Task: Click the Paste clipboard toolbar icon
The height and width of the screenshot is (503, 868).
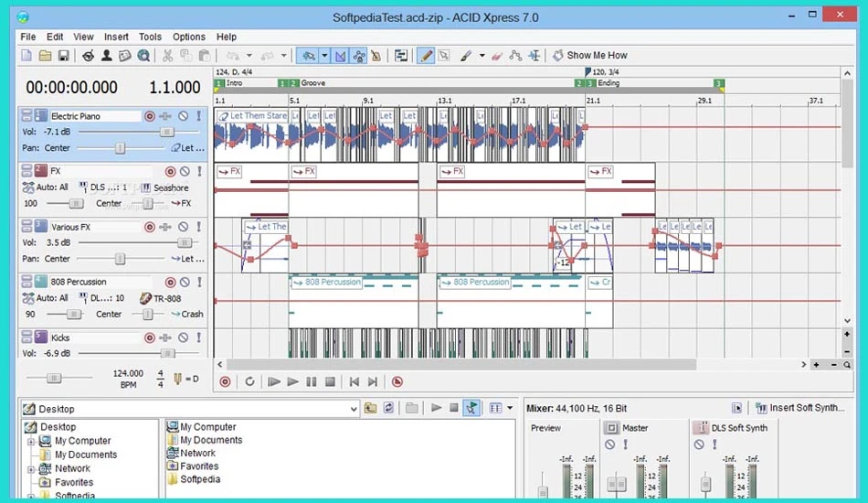Action: [x=205, y=56]
